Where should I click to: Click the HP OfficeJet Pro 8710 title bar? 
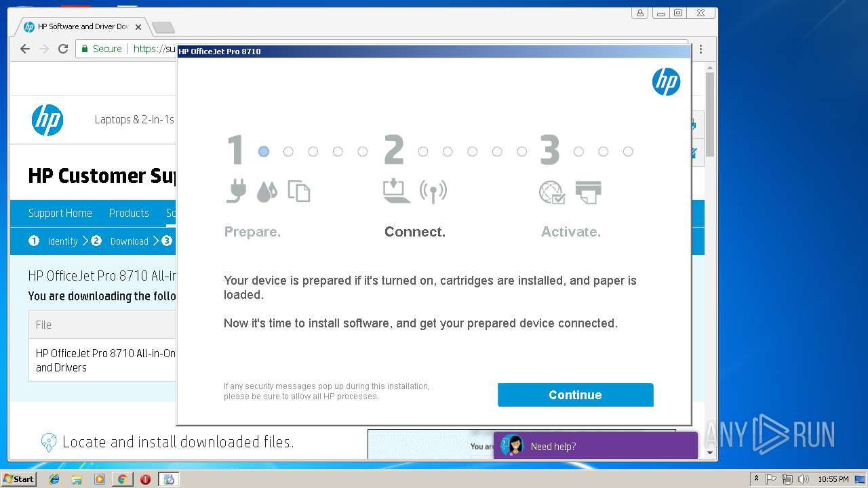(433, 52)
